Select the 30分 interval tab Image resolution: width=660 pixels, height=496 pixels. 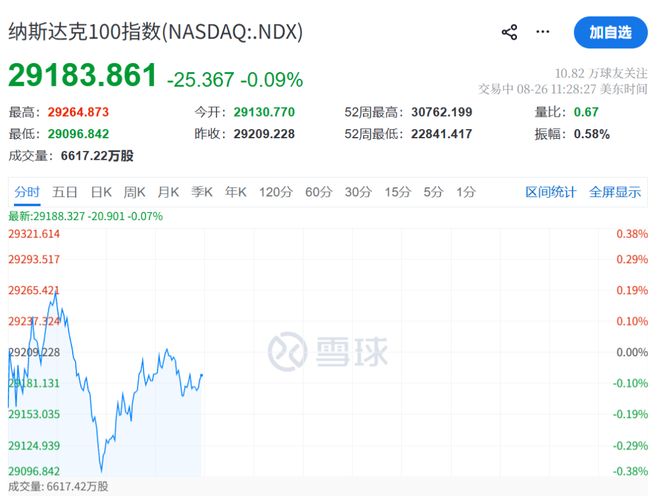(x=358, y=192)
